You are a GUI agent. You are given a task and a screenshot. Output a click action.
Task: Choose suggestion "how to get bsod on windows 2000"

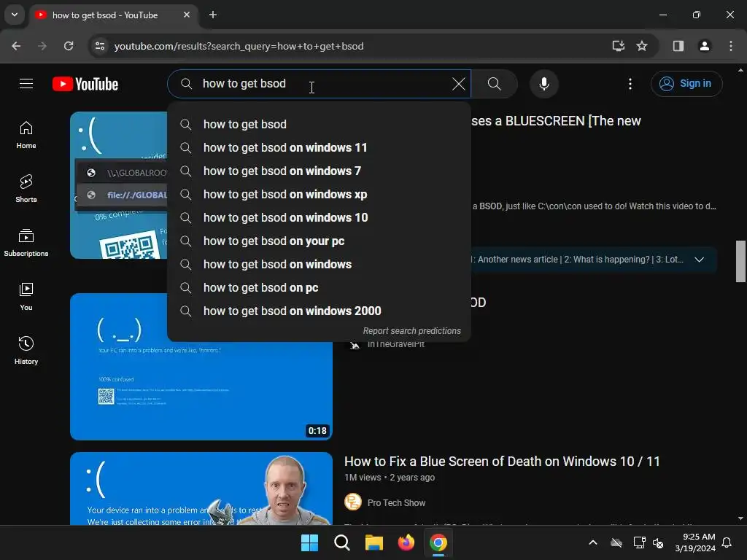[319, 311]
